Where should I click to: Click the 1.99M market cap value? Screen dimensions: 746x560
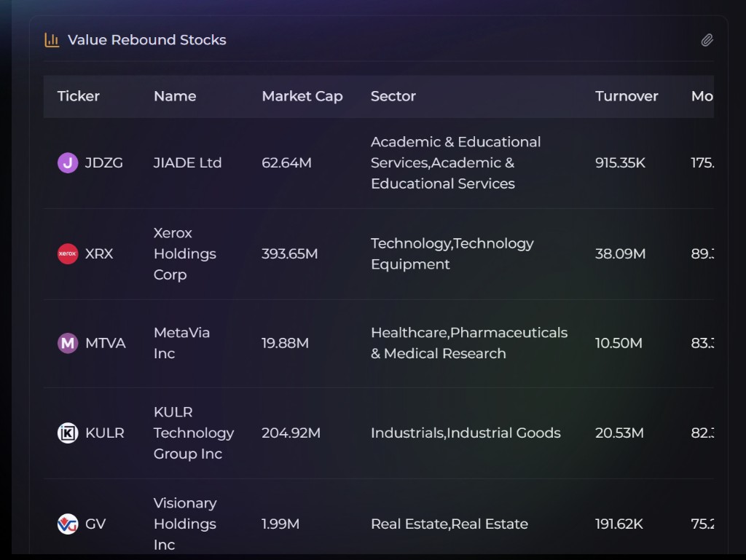coord(280,524)
